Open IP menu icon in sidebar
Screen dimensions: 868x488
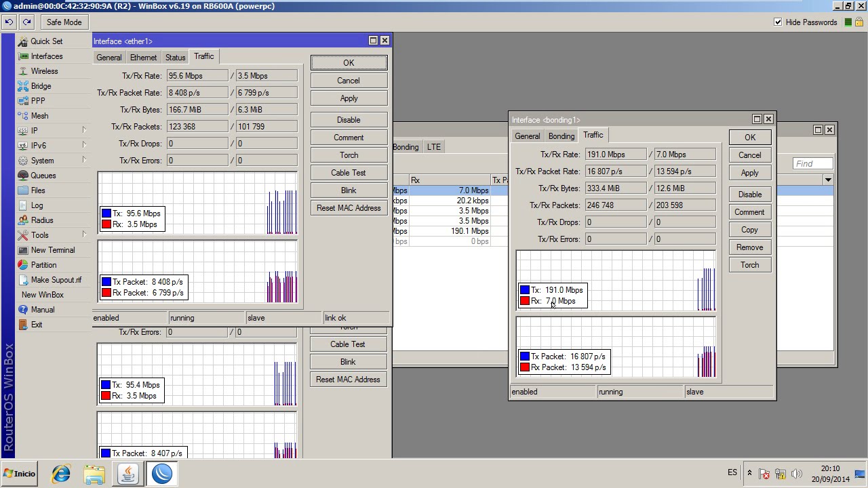[23, 131]
